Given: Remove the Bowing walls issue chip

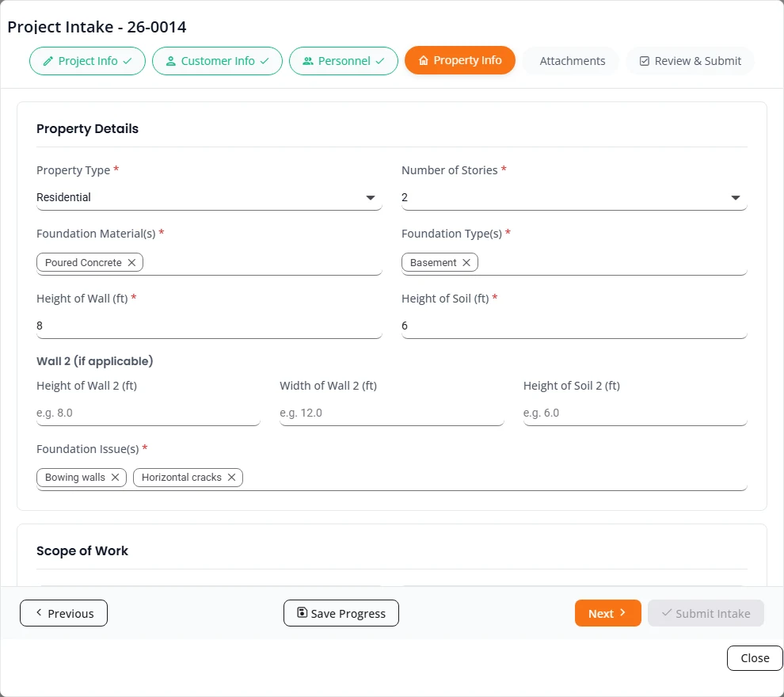Looking at the screenshot, I should point(115,477).
